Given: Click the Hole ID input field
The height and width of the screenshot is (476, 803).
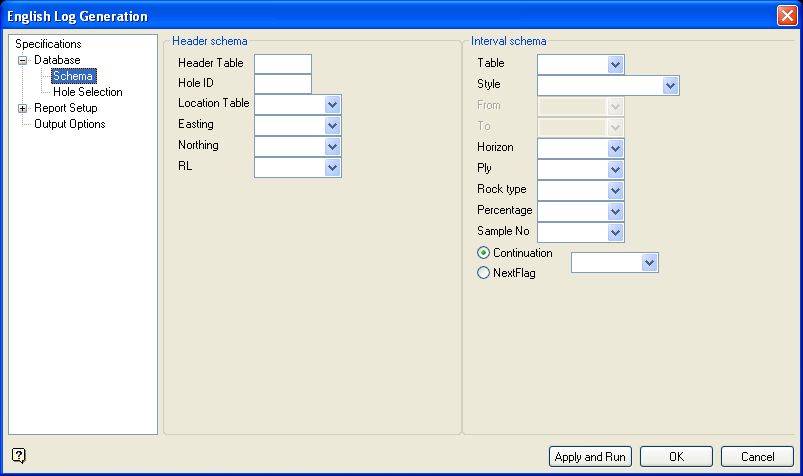Looking at the screenshot, I should click(283, 84).
